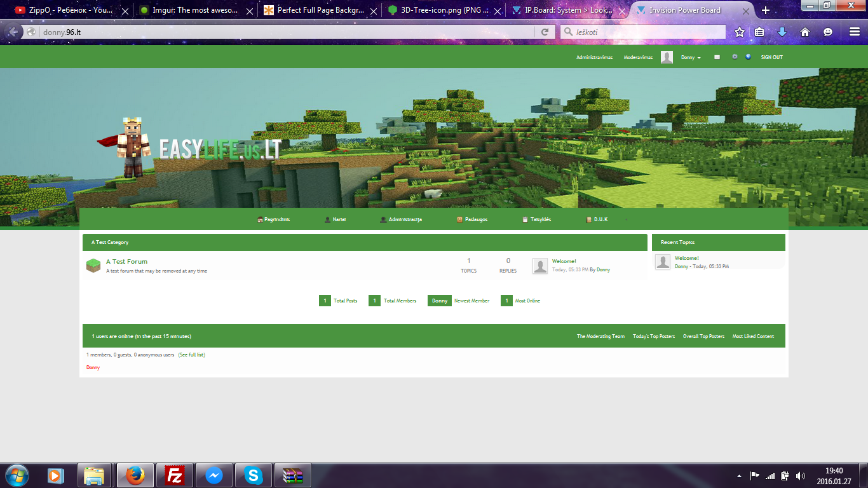868x488 pixels.
Task: Open FileZilla from the taskbar
Action: [x=174, y=475]
